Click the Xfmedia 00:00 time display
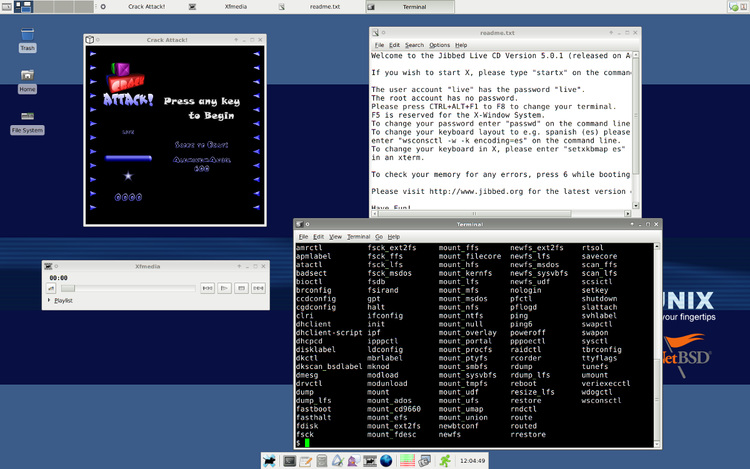Viewport: 750px width, 469px height. (x=58, y=278)
